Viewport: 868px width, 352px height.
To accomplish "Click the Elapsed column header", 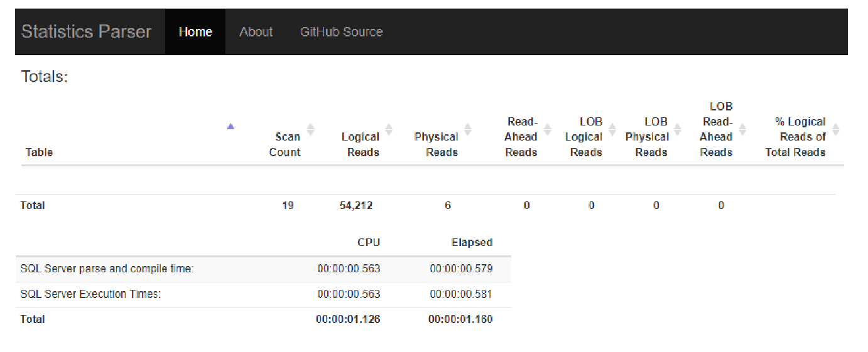I will point(472,243).
